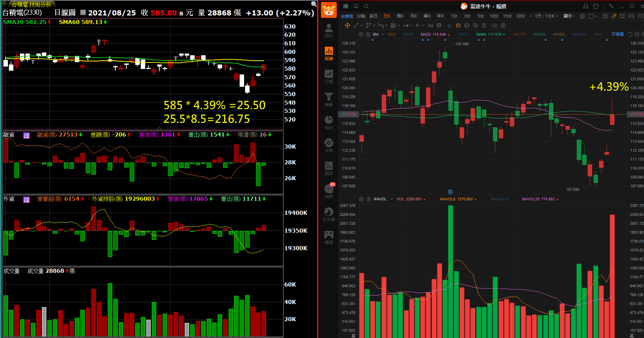Toggle the magnet snap drawing tool
The image size is (644, 338).
(458, 25)
